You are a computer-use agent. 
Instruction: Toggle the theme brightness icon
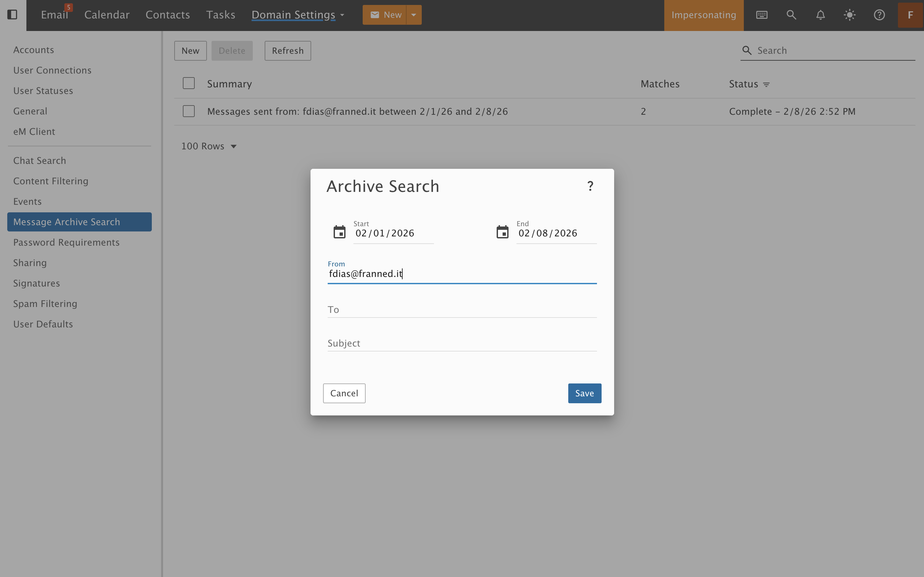pyautogui.click(x=849, y=15)
